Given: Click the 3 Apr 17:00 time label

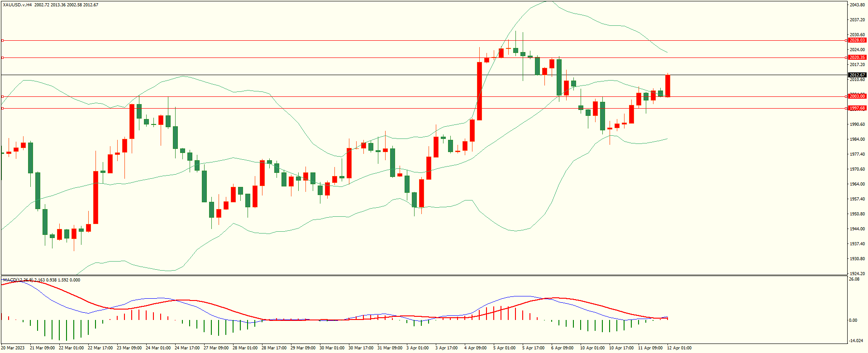Looking at the screenshot, I should coord(446,348).
